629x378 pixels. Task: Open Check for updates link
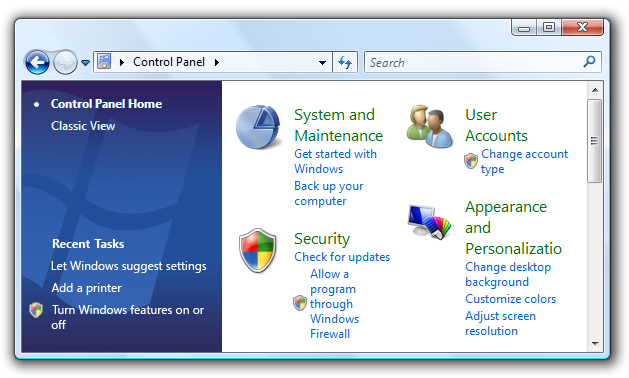[342, 257]
